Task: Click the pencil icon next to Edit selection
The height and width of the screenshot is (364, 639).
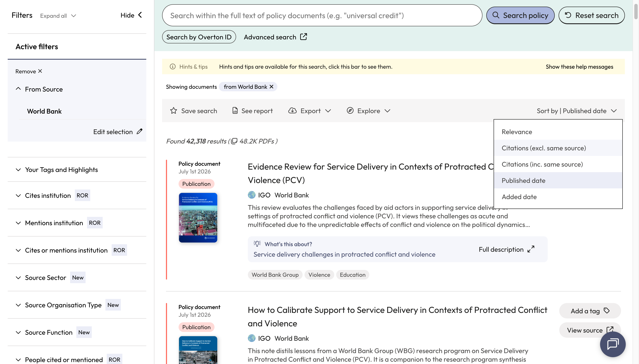Action: 139,132
